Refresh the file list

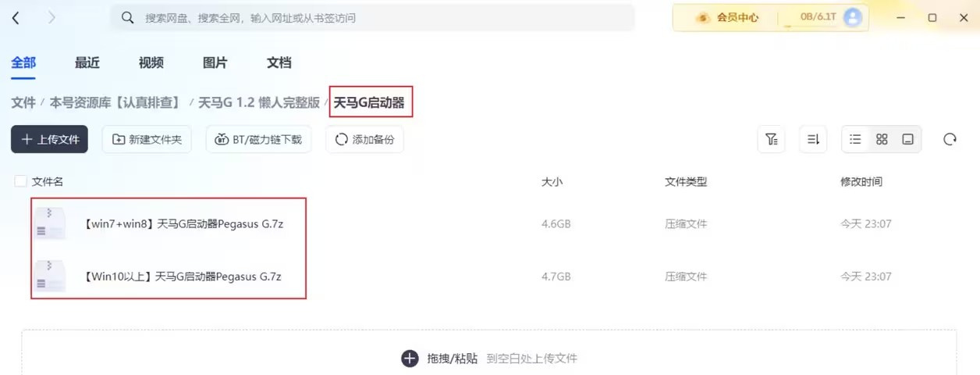950,139
